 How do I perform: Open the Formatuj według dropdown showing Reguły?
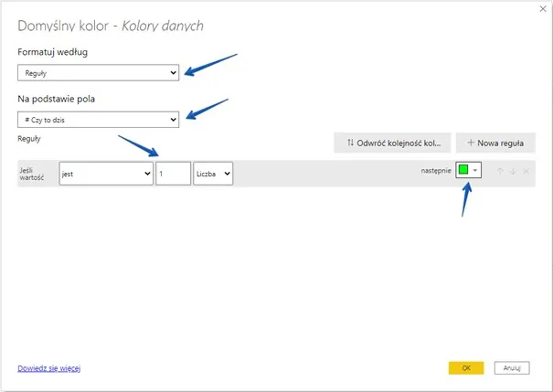99,72
